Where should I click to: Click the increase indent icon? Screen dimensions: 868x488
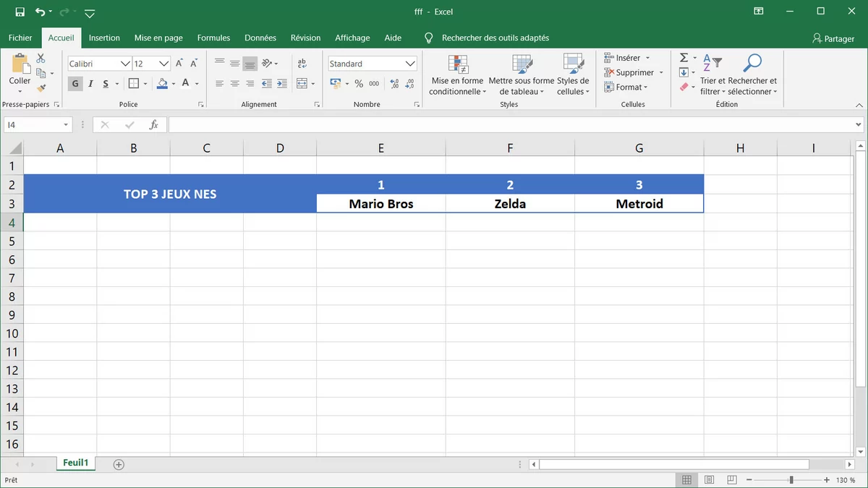(x=281, y=84)
